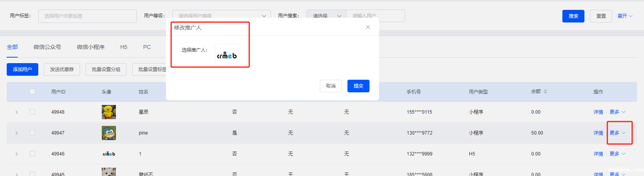Select checkbox for user 49947
This screenshot has height=176, width=644.
(32, 133)
